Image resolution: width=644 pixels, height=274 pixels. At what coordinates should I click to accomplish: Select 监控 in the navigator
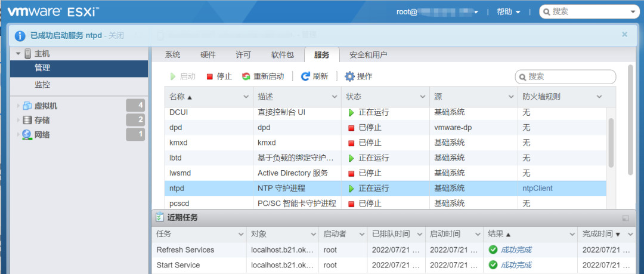click(x=79, y=85)
